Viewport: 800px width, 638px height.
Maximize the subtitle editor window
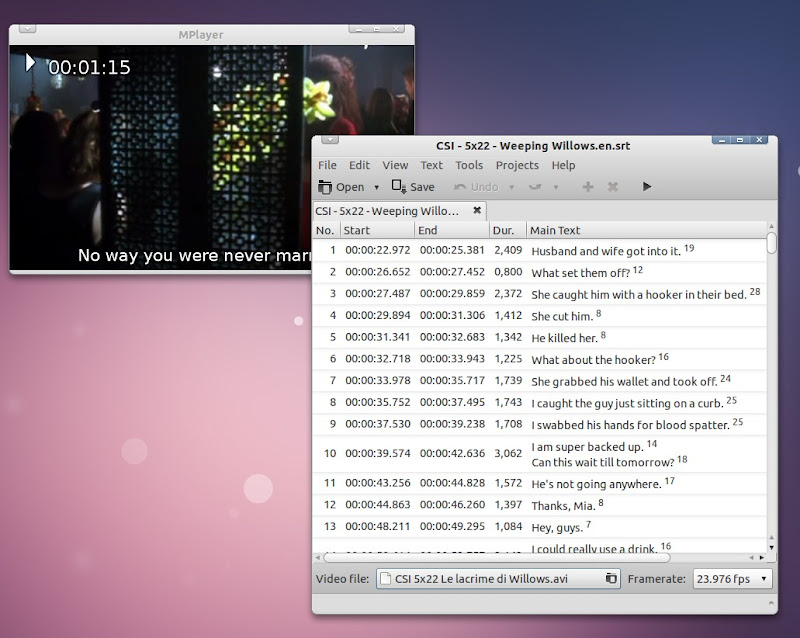(740, 140)
